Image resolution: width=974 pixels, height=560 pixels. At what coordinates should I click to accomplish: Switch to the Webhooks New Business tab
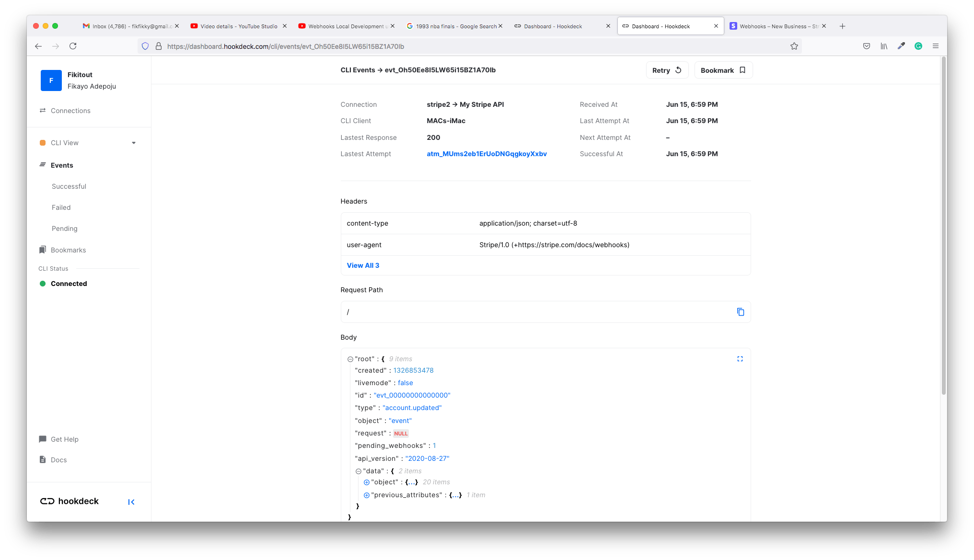tap(775, 26)
